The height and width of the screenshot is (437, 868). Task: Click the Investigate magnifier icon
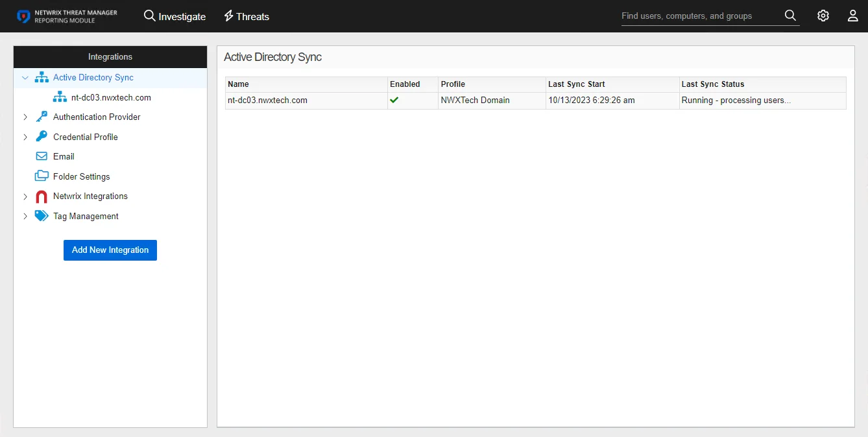(x=150, y=16)
